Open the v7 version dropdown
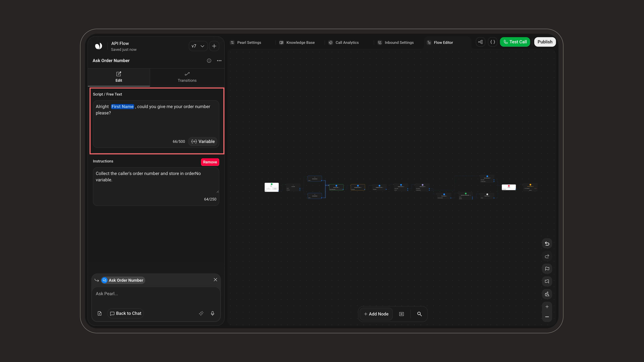The height and width of the screenshot is (362, 644). click(198, 46)
